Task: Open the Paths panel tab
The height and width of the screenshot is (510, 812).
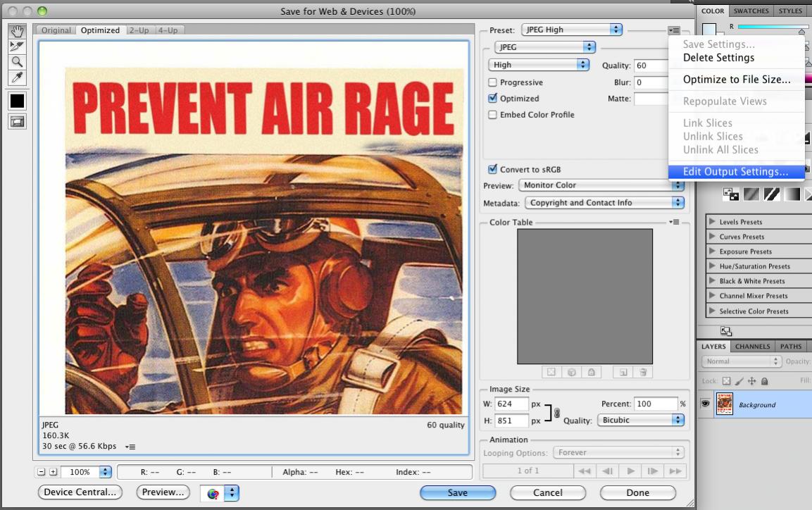Action: coord(791,347)
